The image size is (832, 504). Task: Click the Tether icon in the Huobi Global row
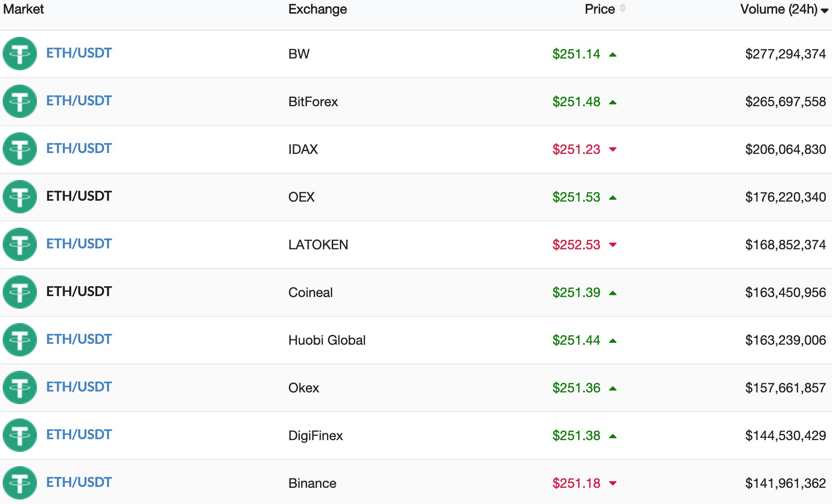coord(20,340)
